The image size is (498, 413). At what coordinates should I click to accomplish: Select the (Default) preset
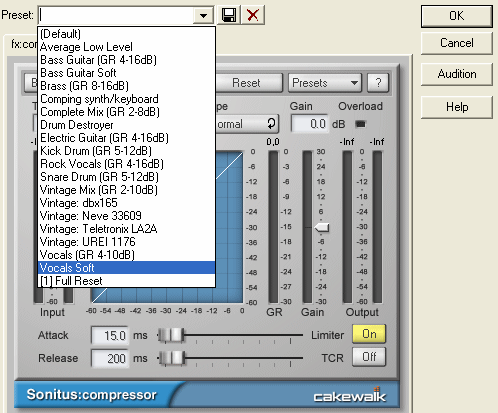click(127, 34)
